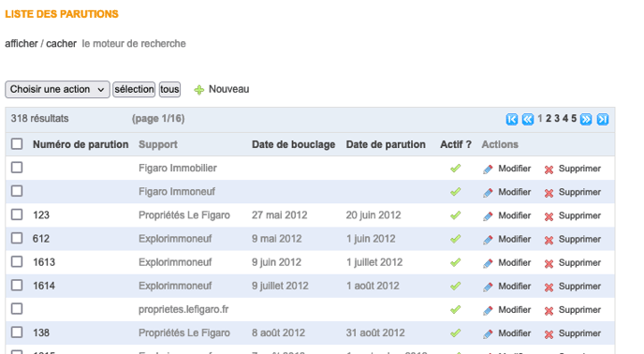The width and height of the screenshot is (644, 354).
Task: Go to page 3 of results
Action: (557, 118)
